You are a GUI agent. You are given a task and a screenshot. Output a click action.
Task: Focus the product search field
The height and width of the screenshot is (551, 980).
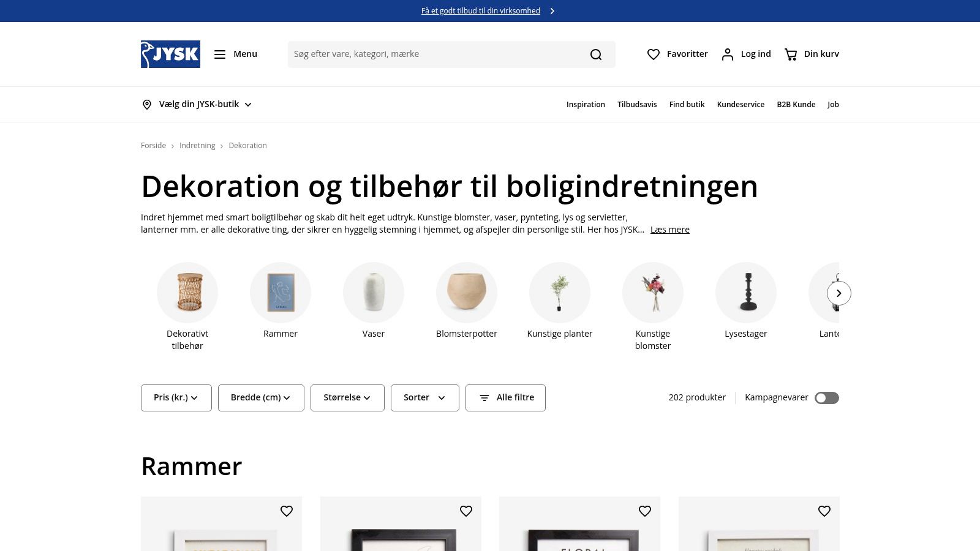click(435, 54)
